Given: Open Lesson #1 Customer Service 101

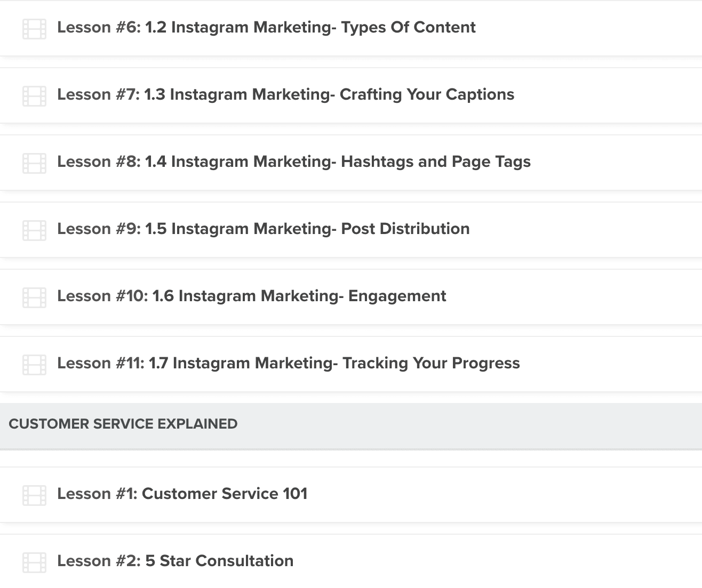Looking at the screenshot, I should pyautogui.click(x=182, y=494).
